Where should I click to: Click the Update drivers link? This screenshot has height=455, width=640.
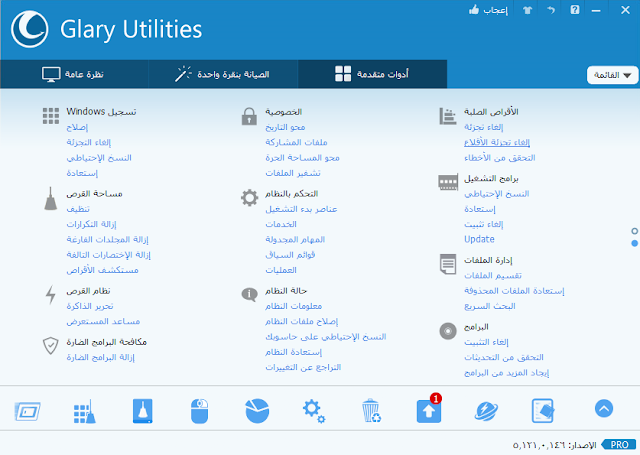[479, 239]
